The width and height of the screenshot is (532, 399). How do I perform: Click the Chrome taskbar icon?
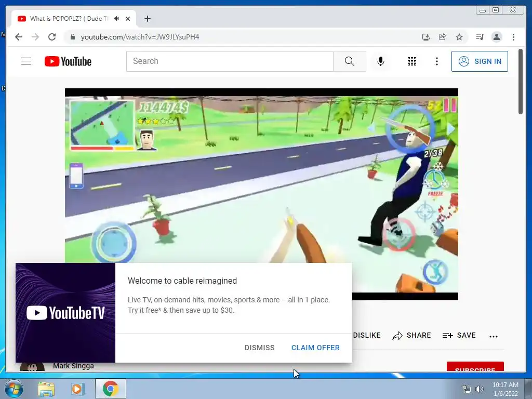pos(110,389)
